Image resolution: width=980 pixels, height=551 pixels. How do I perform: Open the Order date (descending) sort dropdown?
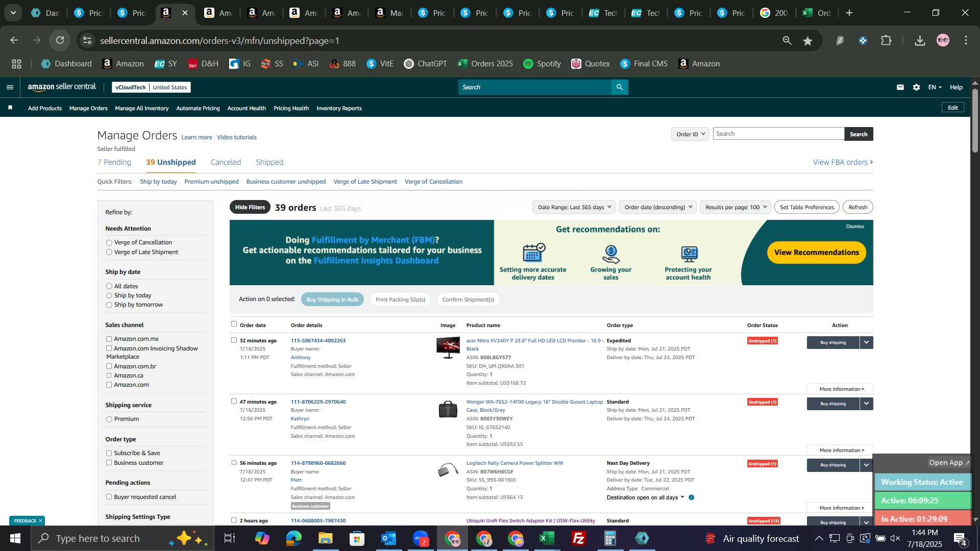(658, 207)
